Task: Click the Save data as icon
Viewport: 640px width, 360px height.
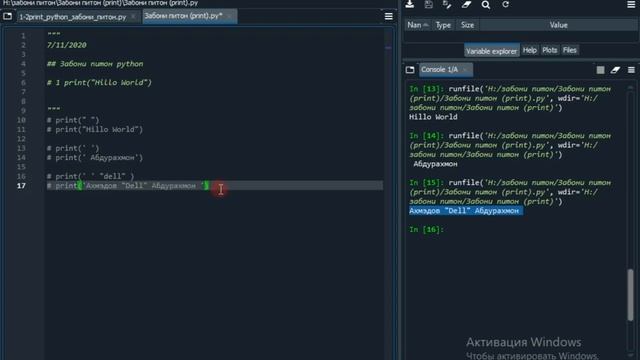Action: 447,4
